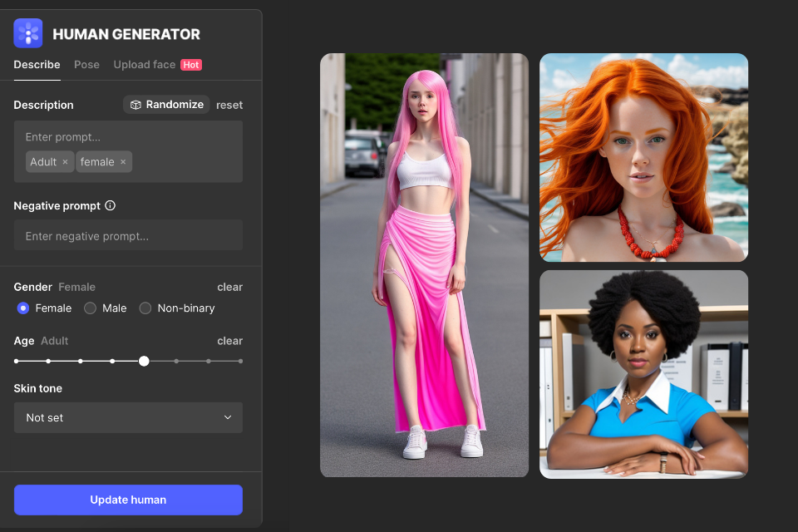Clear the Gender selection
The image size is (798, 532).
point(229,287)
